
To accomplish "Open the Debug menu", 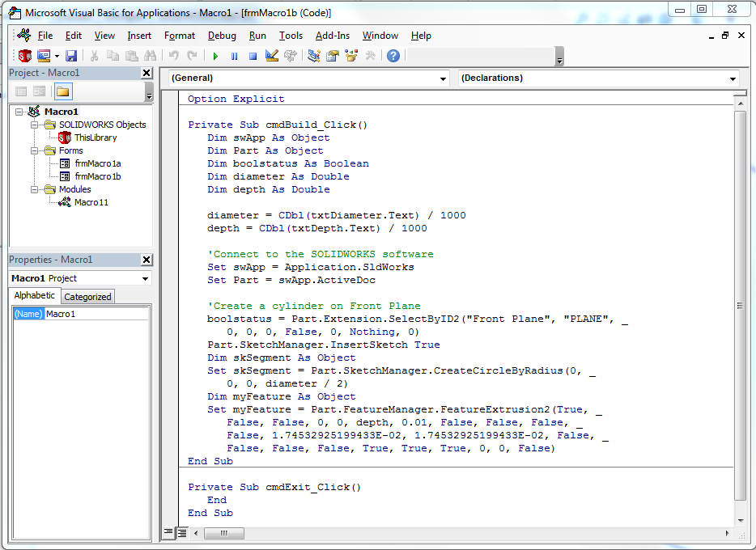I will click(222, 36).
